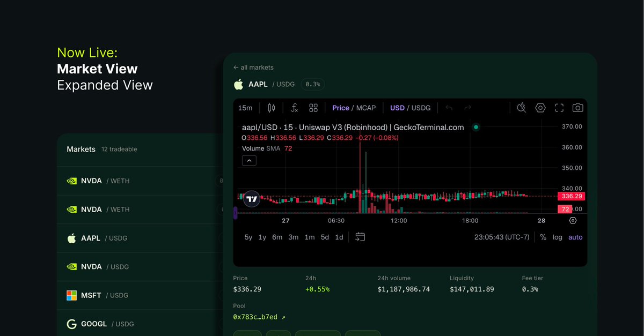Click the 0.3% fee badge beside AAPL
The image size is (644, 336).
(x=312, y=84)
